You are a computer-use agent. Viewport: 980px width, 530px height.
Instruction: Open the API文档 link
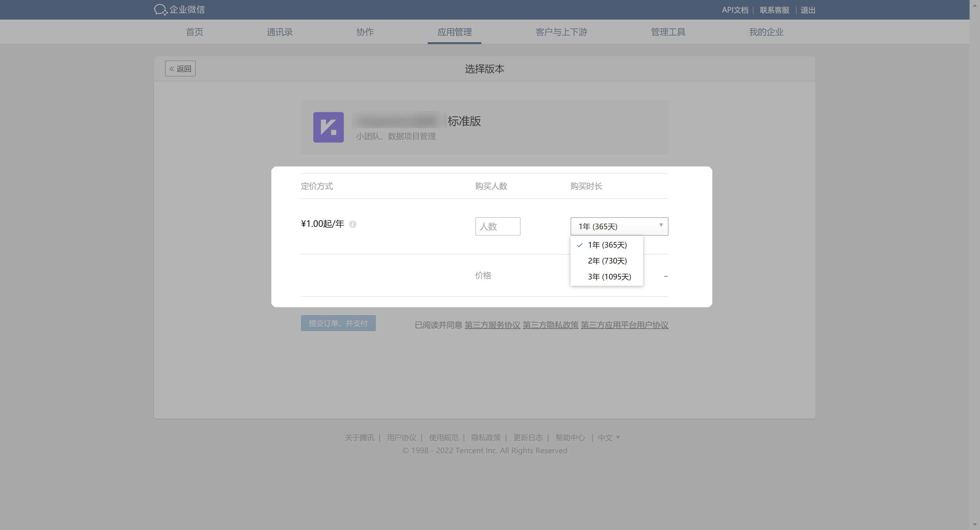pyautogui.click(x=735, y=10)
